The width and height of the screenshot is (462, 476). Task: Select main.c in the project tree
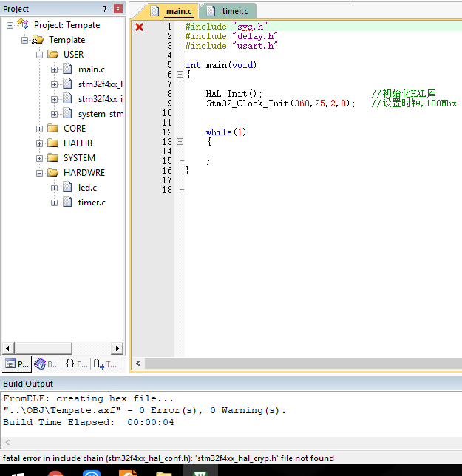click(92, 69)
